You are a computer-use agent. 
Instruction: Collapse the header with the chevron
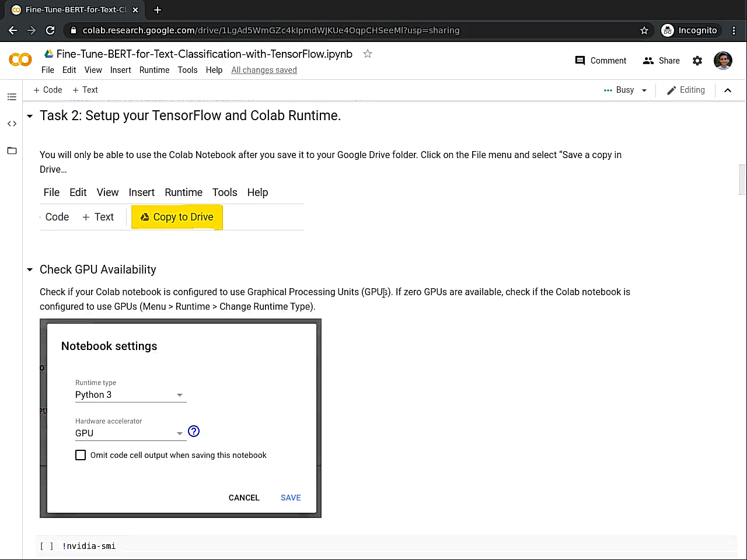click(728, 90)
